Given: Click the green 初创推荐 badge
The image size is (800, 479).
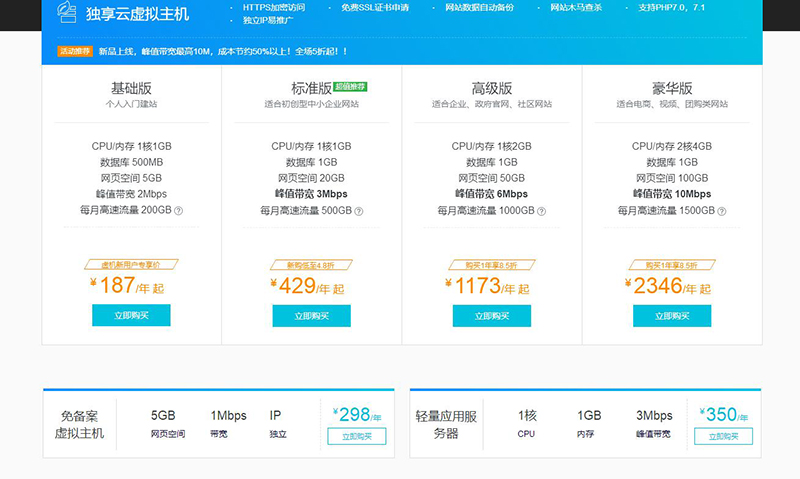Looking at the screenshot, I should click(x=350, y=87).
